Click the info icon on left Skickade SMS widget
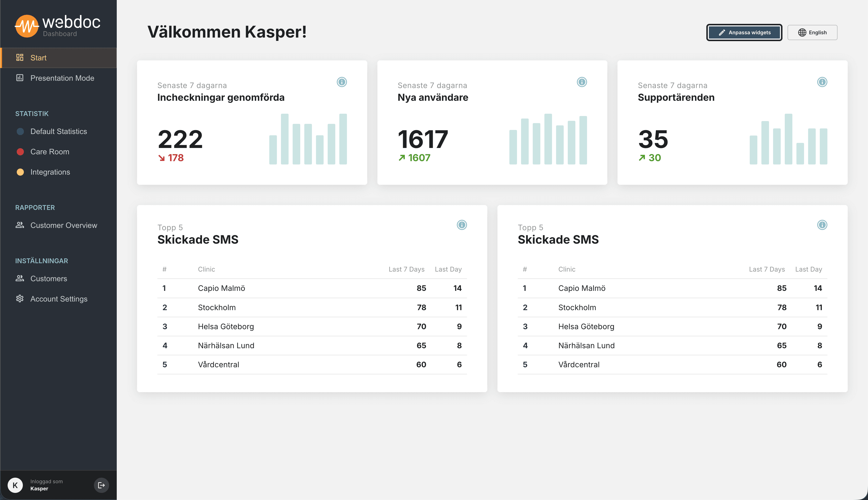This screenshot has width=868, height=500. [461, 225]
